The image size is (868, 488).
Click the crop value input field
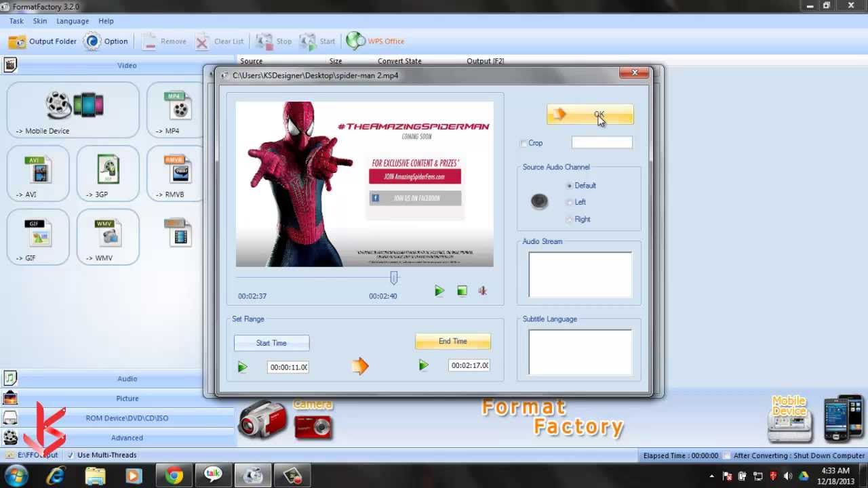tap(601, 142)
